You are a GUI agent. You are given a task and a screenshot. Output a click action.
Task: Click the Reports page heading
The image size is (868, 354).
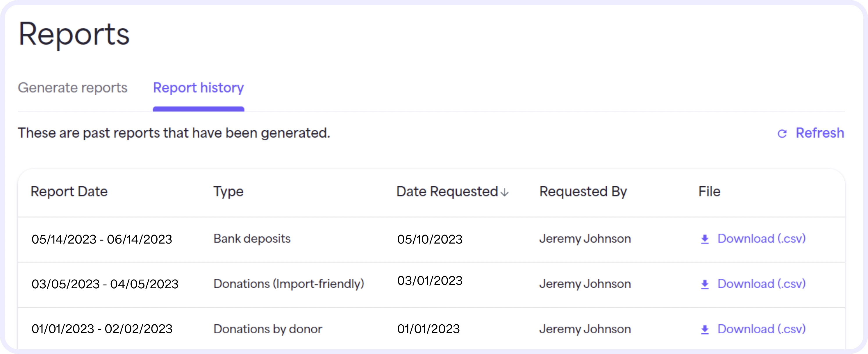[x=74, y=34]
